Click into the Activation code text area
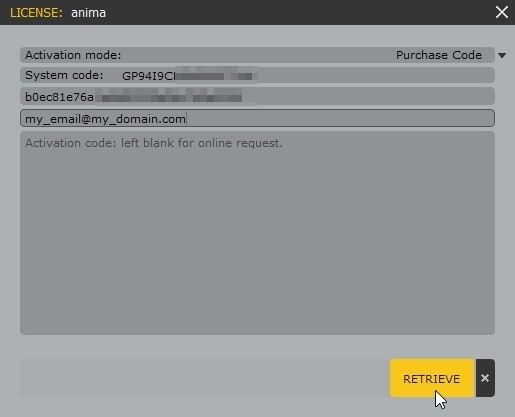Image resolution: width=515 pixels, height=417 pixels. (x=257, y=233)
